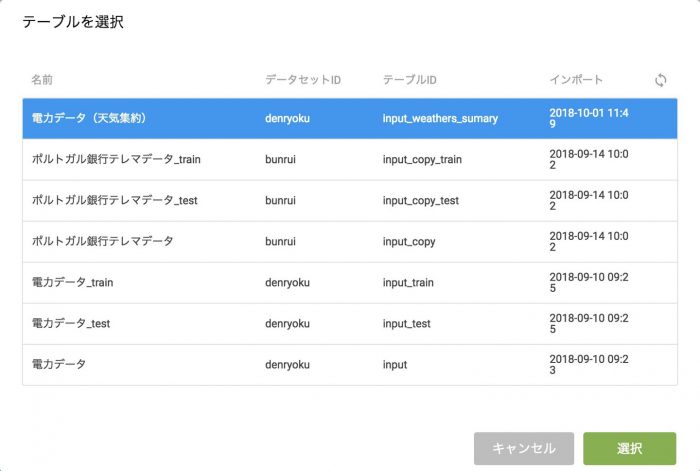Click the 2018-10-01 import timestamp cell

[x=590, y=118]
